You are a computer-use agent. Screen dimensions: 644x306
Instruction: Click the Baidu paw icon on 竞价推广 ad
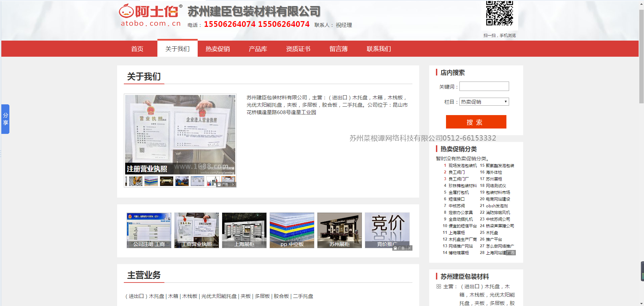395,248
